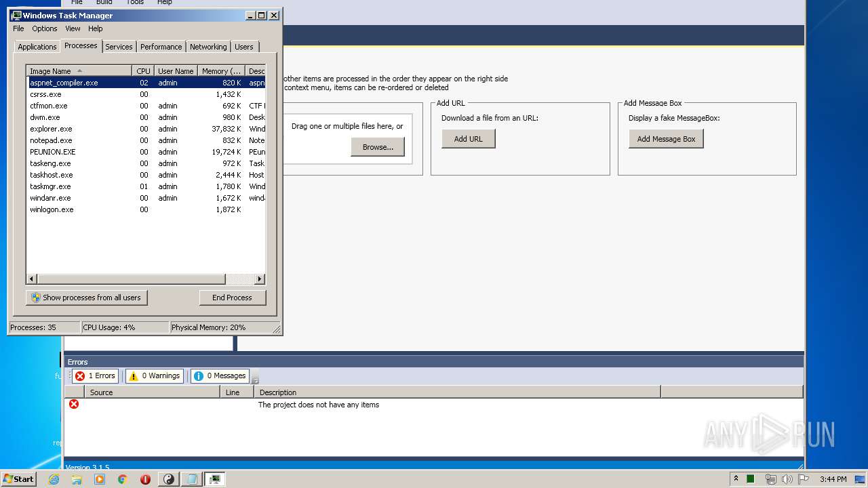Open Internet Explorer from the taskbar
Image resolution: width=868 pixels, height=488 pixels.
click(54, 479)
